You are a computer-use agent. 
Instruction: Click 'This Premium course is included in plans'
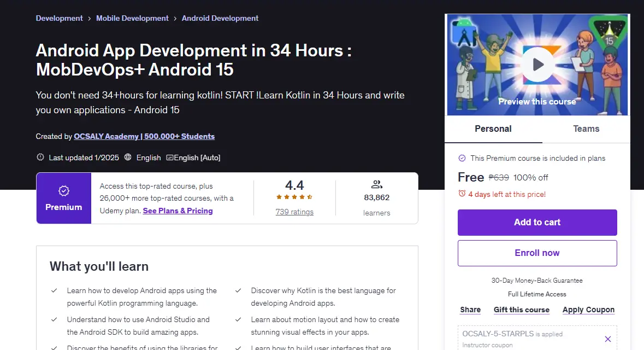click(x=537, y=159)
